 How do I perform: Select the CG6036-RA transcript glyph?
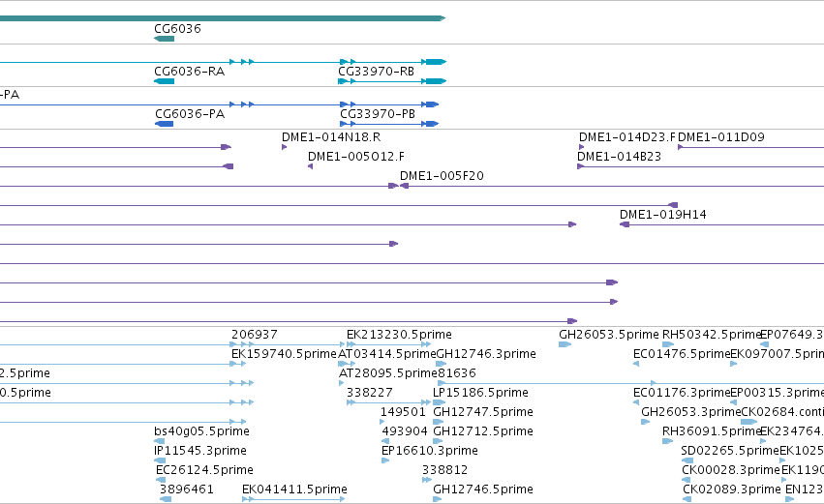point(164,81)
